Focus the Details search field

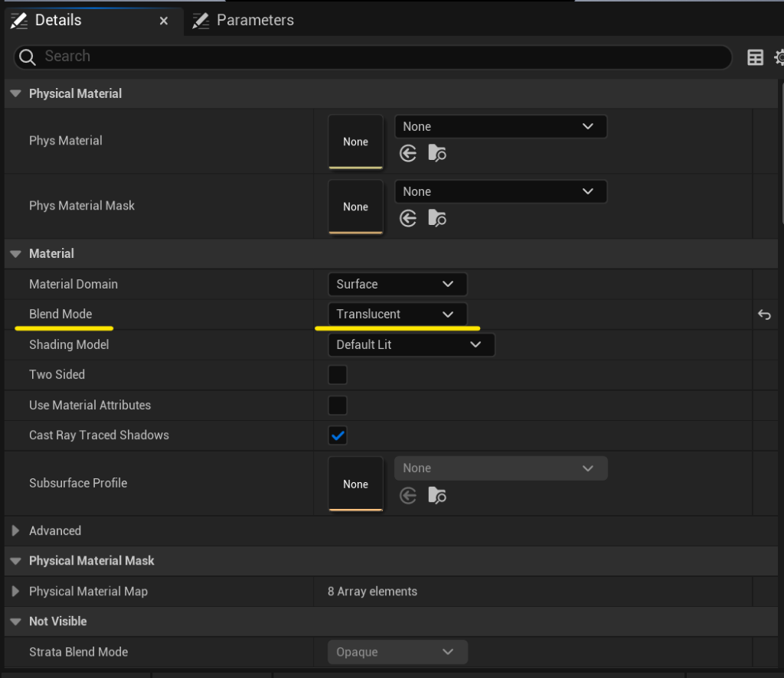coord(373,57)
